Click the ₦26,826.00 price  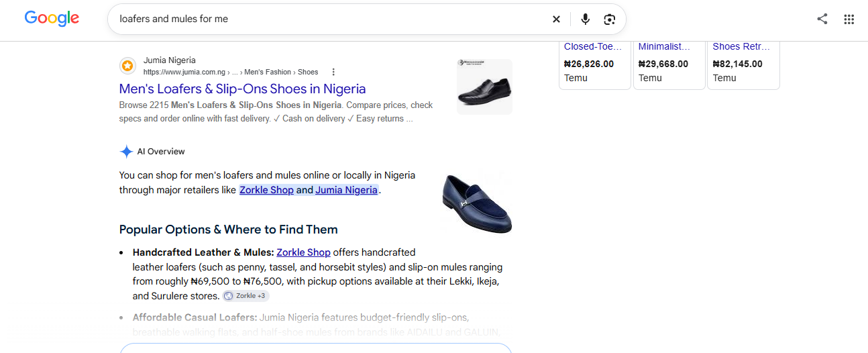pyautogui.click(x=589, y=64)
